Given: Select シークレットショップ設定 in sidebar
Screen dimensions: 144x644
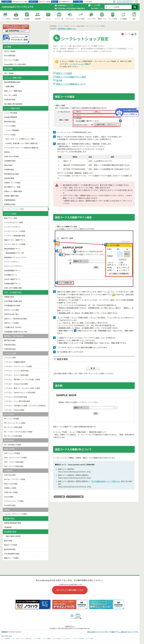Looking at the screenshot, I should pyautogui.click(x=25, y=209).
